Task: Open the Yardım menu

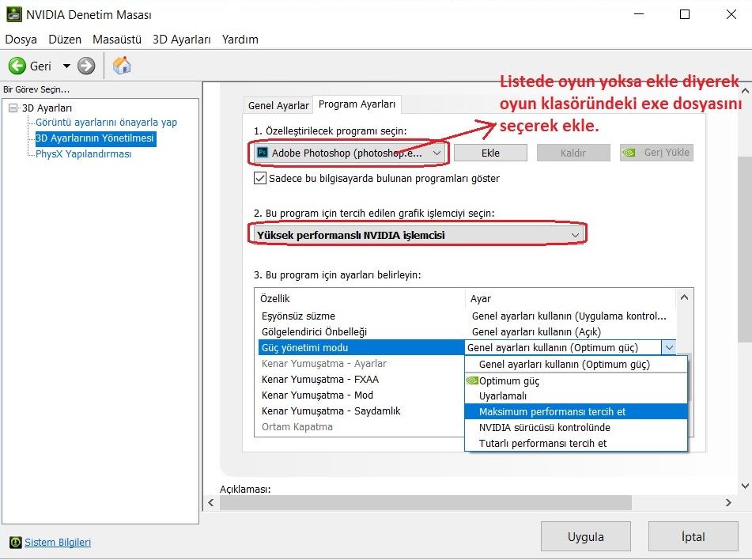Action: [240, 40]
